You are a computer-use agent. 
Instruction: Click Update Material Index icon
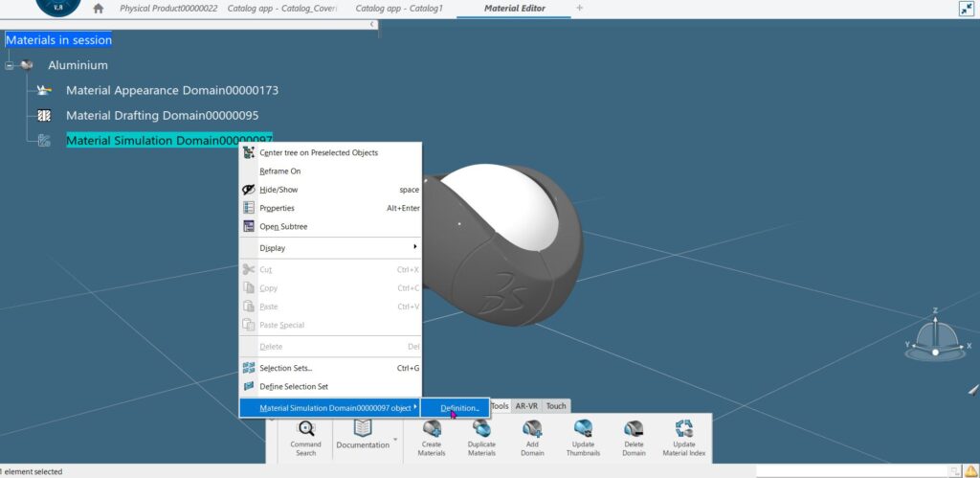click(684, 430)
